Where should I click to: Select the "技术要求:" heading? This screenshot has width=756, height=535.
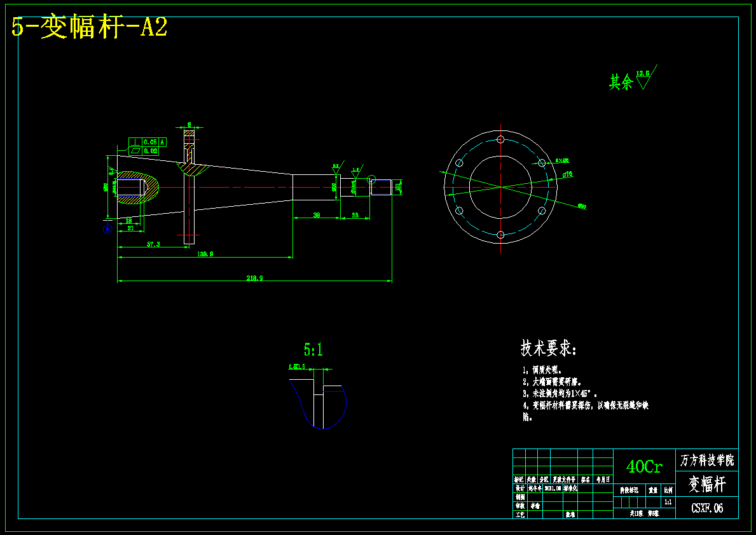548,347
